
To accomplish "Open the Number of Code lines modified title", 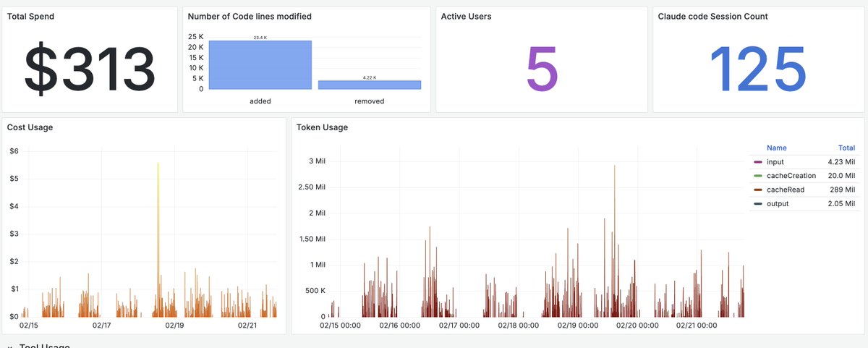I will point(250,17).
